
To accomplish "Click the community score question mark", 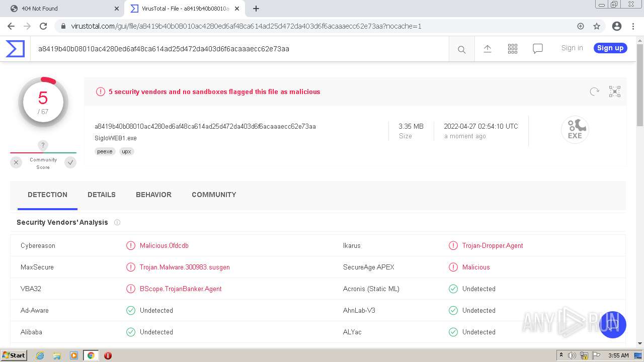I will 43,145.
